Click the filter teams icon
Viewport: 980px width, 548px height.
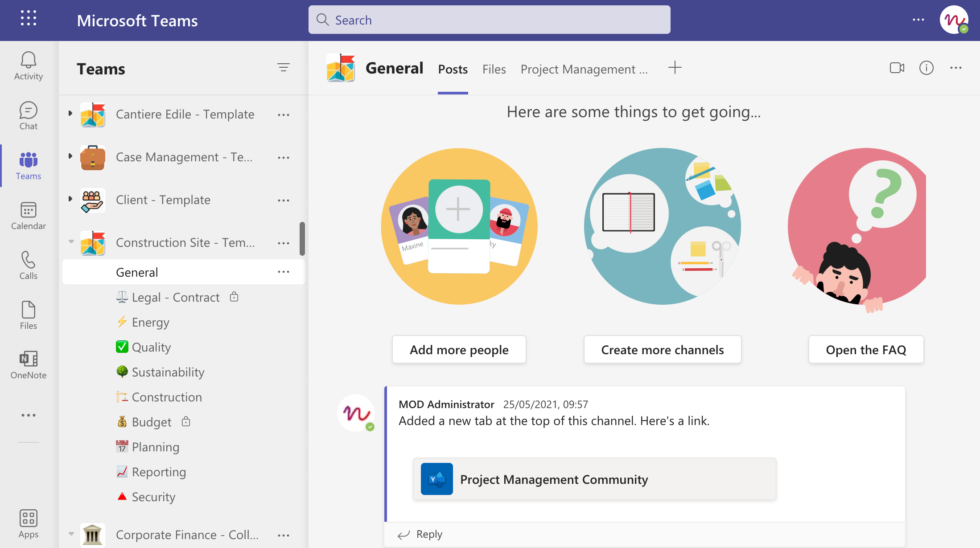[x=283, y=67]
